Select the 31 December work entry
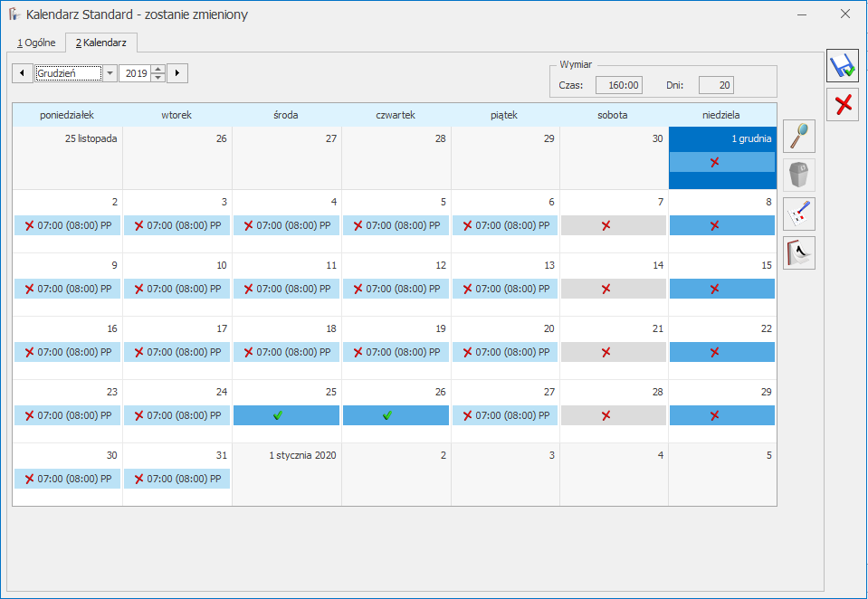This screenshot has height=599, width=868. [x=176, y=479]
